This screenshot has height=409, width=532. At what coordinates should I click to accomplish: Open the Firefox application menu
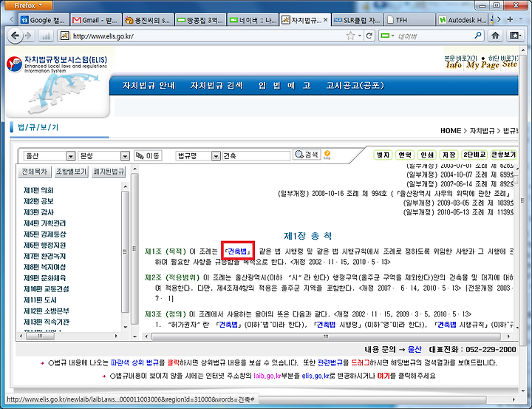click(x=29, y=5)
